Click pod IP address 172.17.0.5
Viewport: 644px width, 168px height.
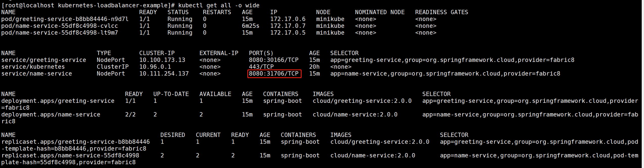click(x=288, y=33)
